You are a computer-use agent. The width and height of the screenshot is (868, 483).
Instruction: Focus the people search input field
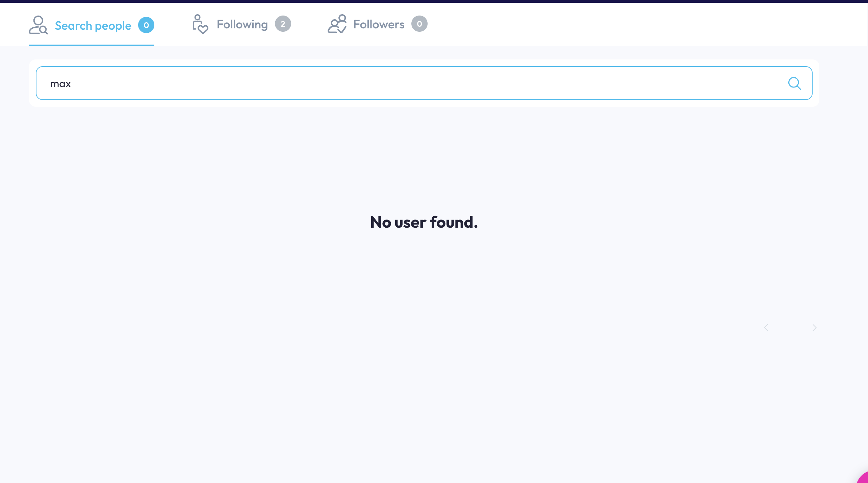424,83
